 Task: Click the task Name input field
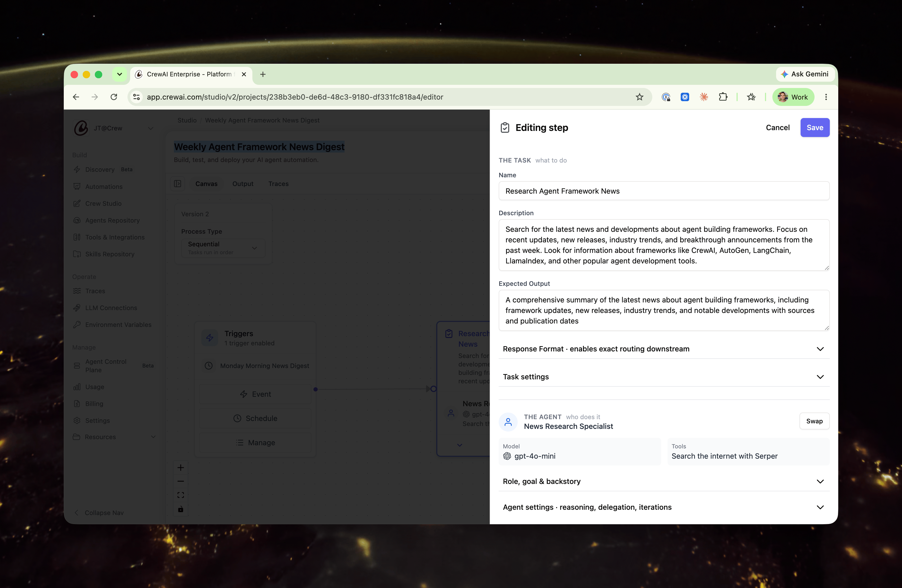point(664,191)
